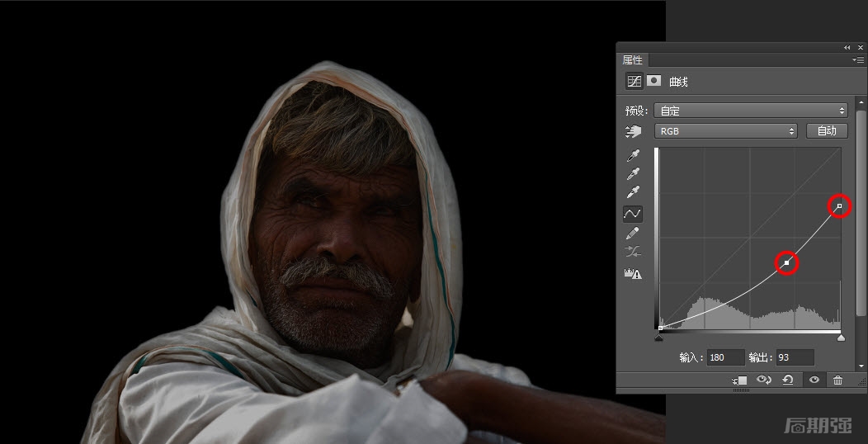Screen dimensions: 868x444
Task: Switch to the 属性 tab
Action: (632, 59)
